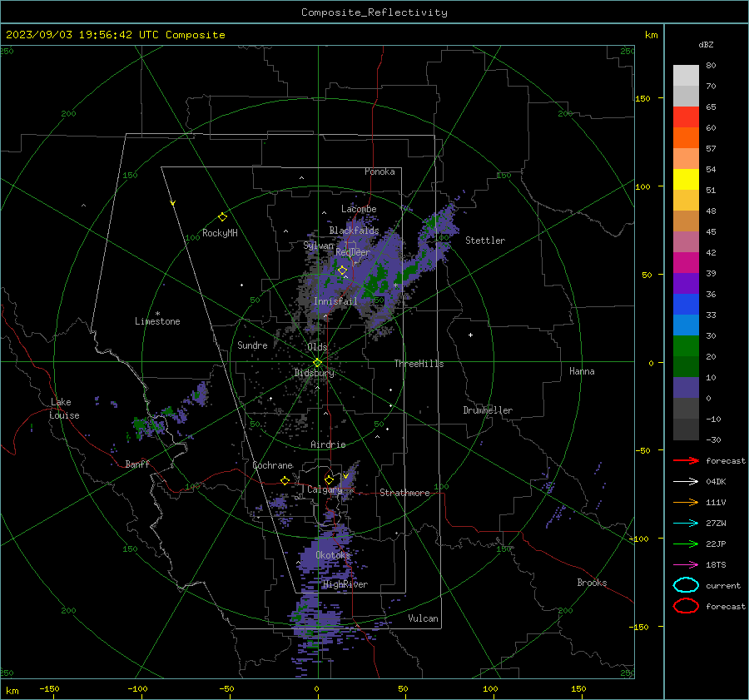
Task: Click the Sylvan label
Action: click(319, 246)
